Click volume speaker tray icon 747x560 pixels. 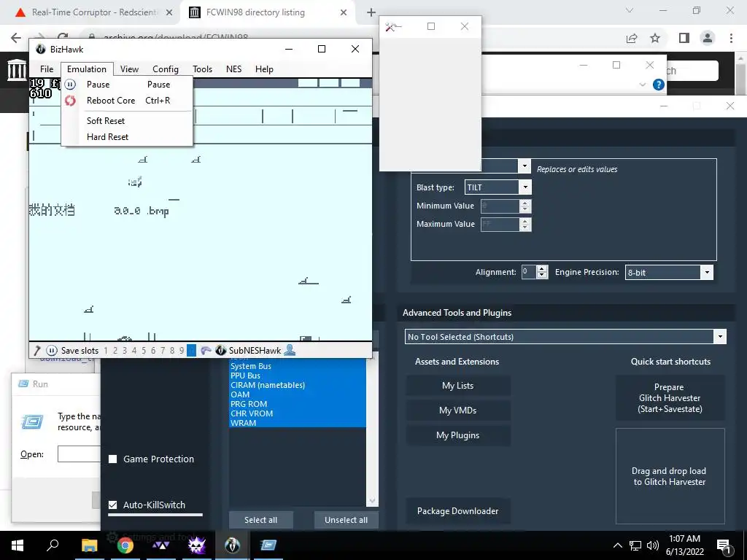pos(653,545)
